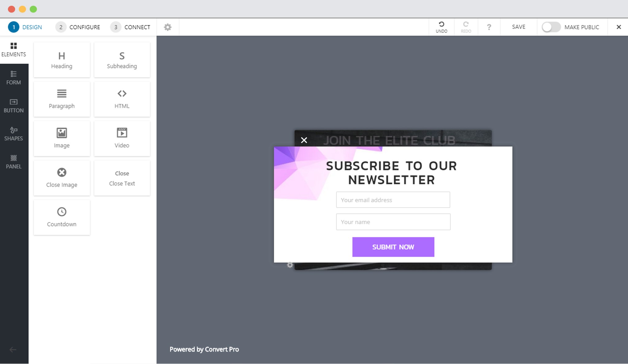
Task: Expand the PANEL section sidebar
Action: (x=13, y=162)
